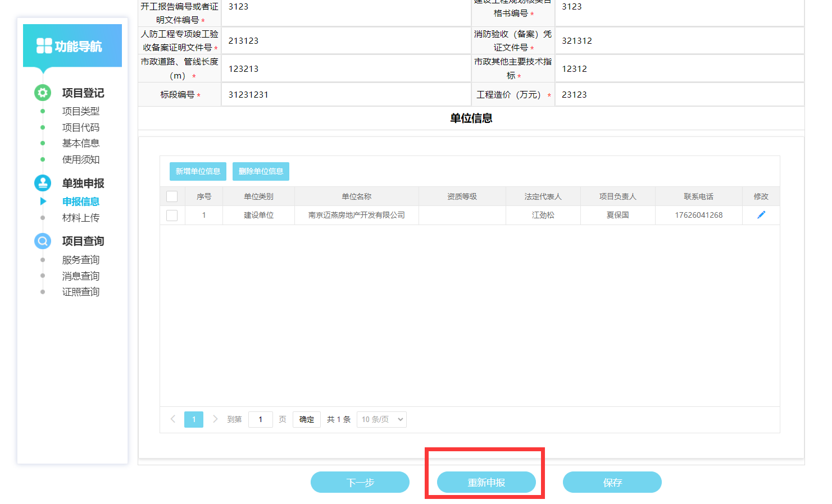Click the 单独申报 person icon
This screenshot has height=504, width=832.
(x=43, y=183)
